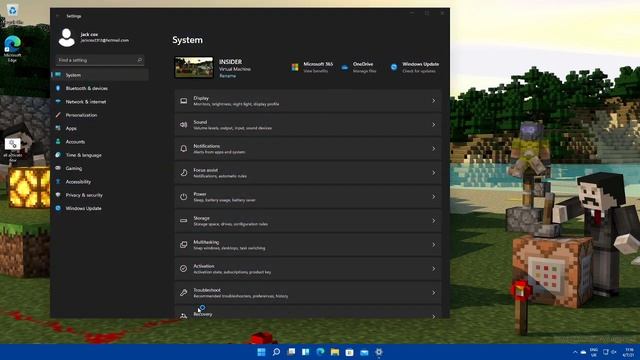Click the jack cox account name
Image resolution: width=640 pixels, height=360 pixels.
(x=89, y=34)
